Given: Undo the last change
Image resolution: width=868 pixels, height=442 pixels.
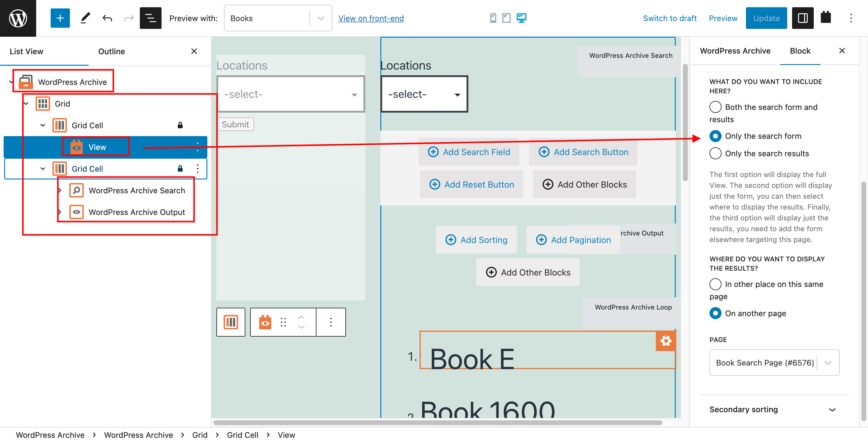Looking at the screenshot, I should pyautogui.click(x=107, y=18).
